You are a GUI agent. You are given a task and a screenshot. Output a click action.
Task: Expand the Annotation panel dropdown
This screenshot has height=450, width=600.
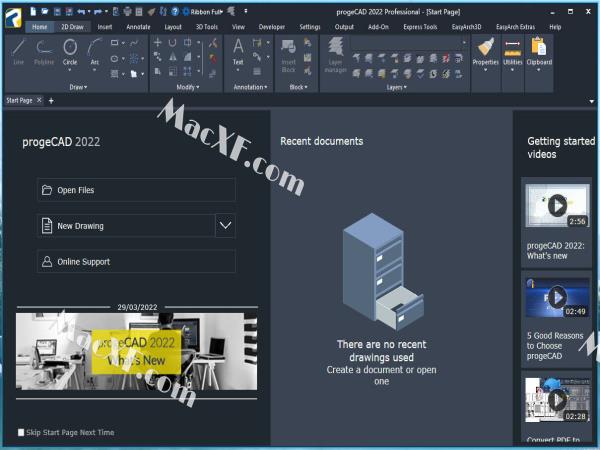pos(250,87)
